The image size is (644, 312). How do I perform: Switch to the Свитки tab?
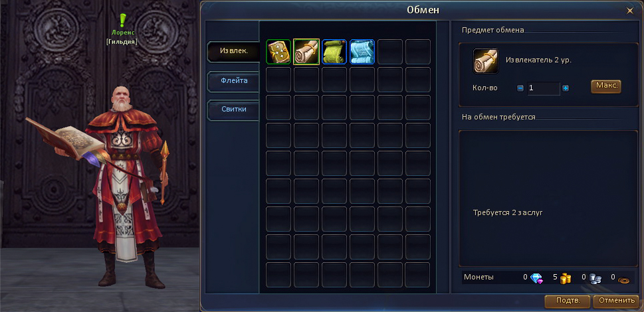pyautogui.click(x=233, y=110)
